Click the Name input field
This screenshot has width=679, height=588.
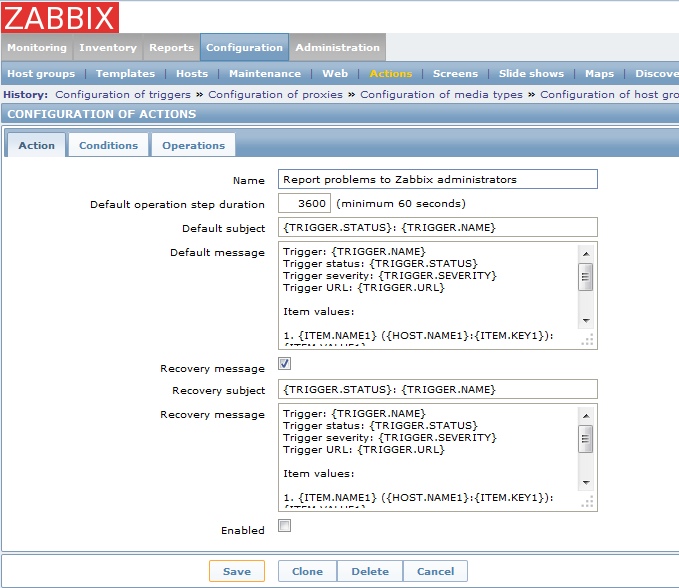tap(438, 179)
